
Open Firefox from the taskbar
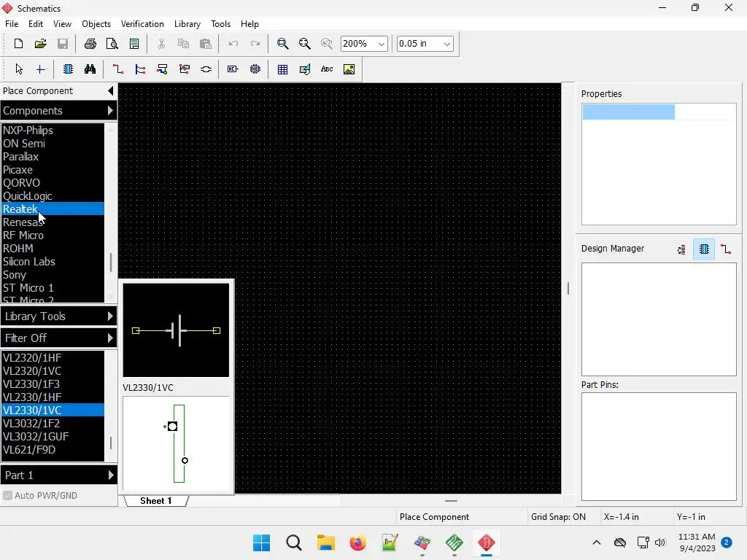click(x=357, y=542)
